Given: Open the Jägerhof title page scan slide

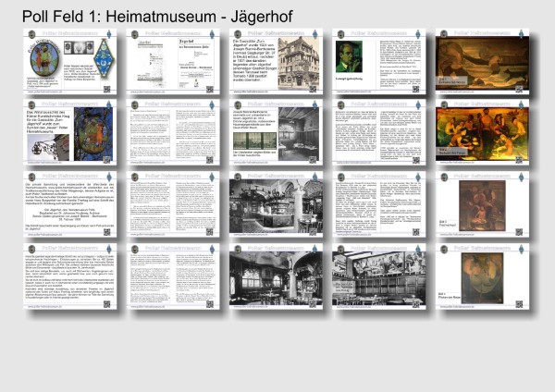Looking at the screenshot, I should tap(171, 61).
